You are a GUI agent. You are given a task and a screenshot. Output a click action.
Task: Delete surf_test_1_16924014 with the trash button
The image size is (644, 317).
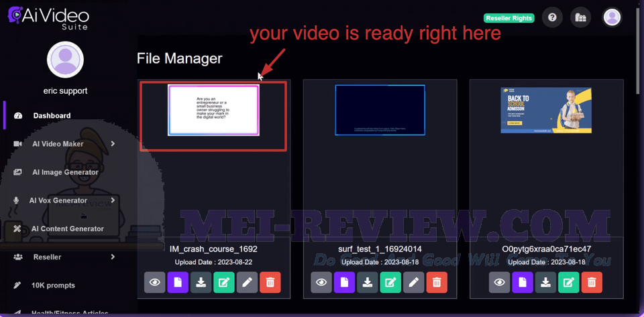pos(437,282)
